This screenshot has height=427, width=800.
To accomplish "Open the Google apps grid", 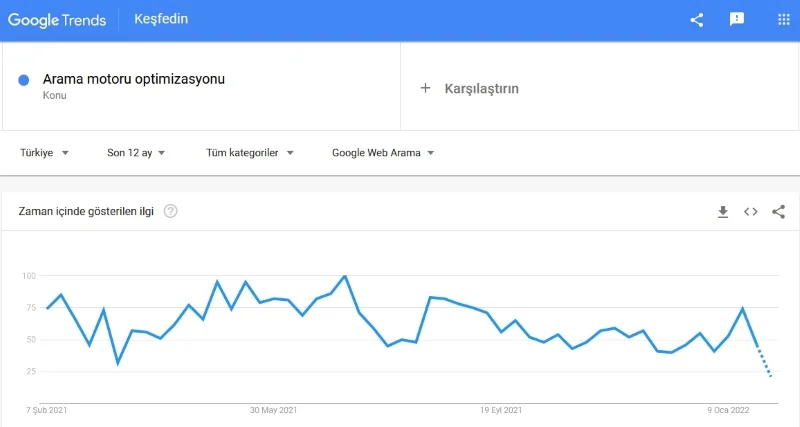I will click(783, 19).
